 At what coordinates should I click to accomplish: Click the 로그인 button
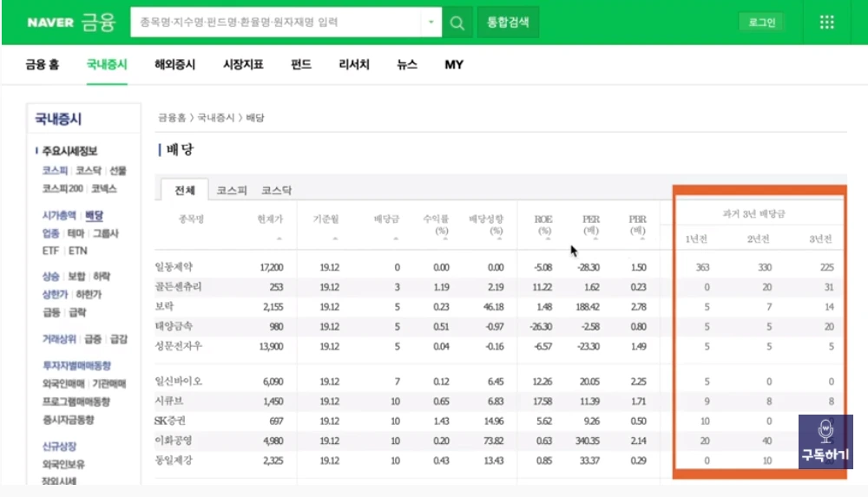point(762,23)
